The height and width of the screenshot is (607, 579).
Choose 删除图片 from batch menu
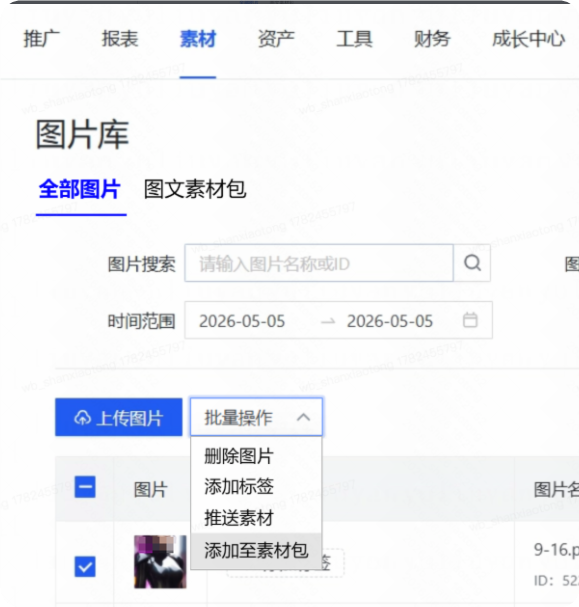(256, 456)
